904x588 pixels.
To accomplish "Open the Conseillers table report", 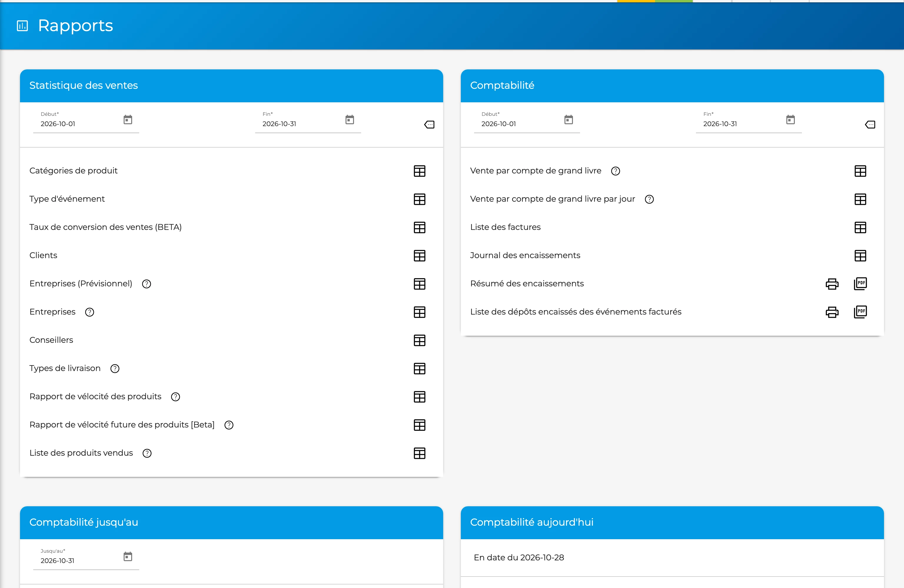I will point(419,340).
